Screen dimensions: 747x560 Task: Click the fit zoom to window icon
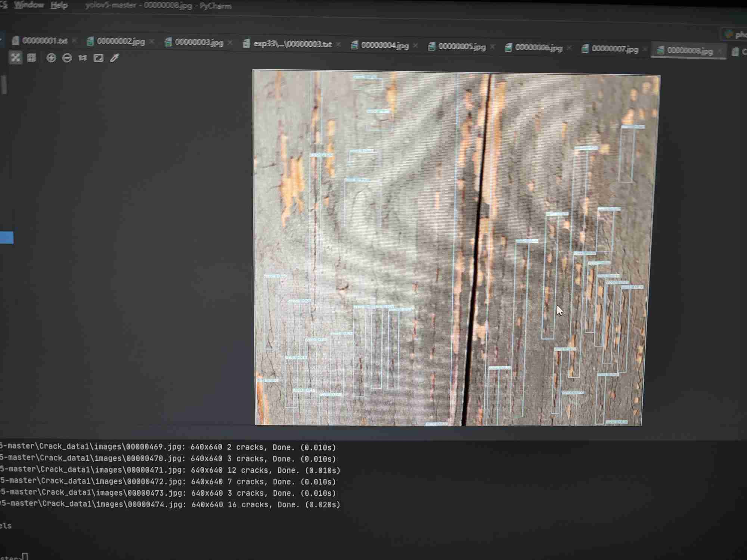click(98, 58)
